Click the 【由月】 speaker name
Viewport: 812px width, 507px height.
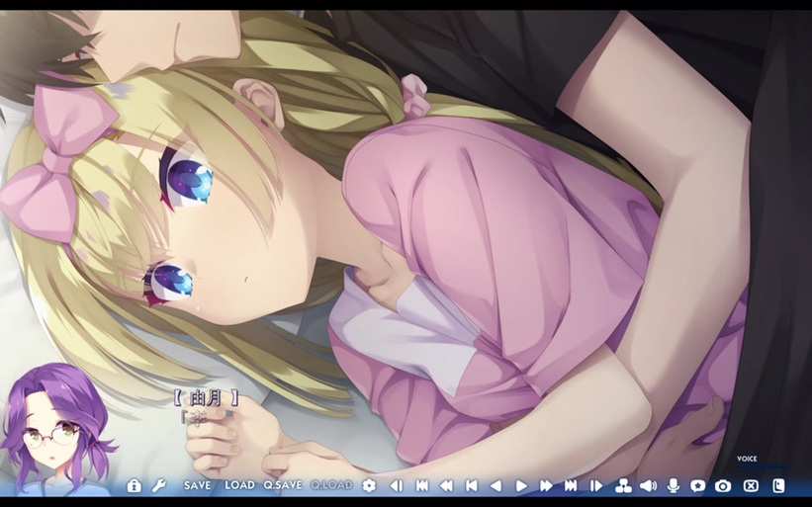click(206, 398)
